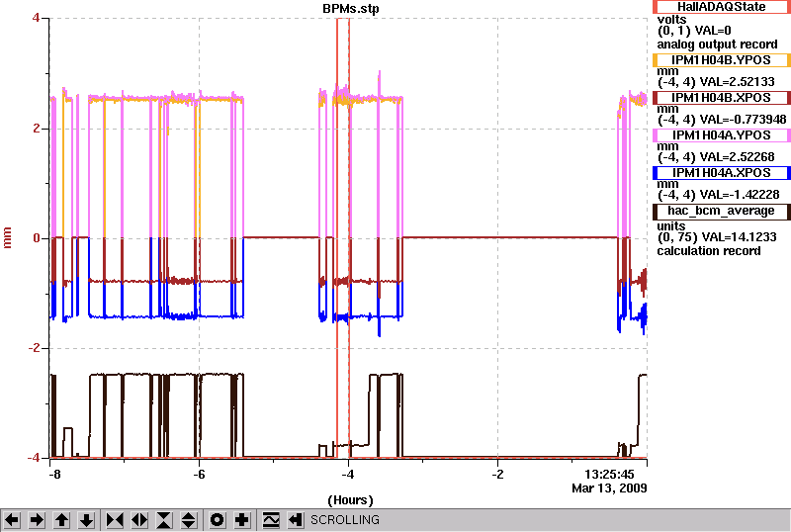The height and width of the screenshot is (532, 791).
Task: Click the calculation record text
Action: pos(709,251)
